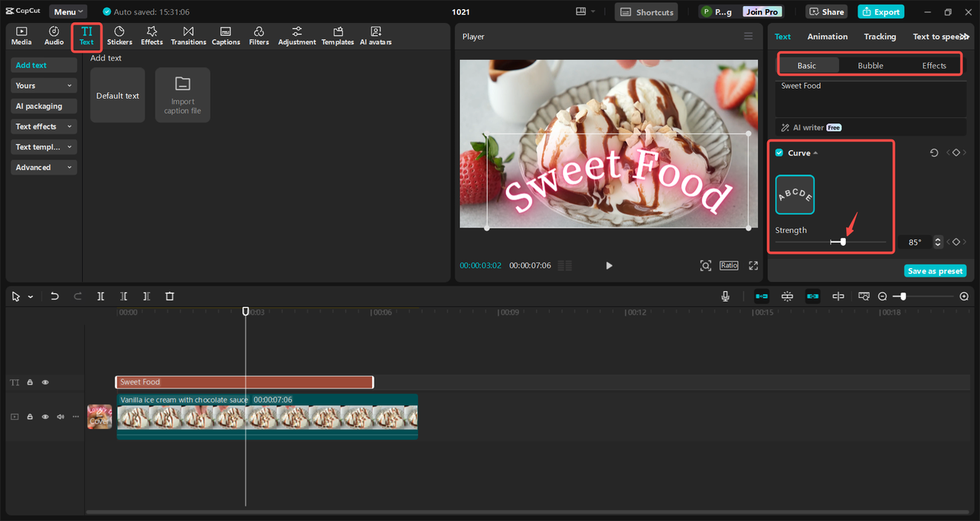Screen dimensions: 980x521
Task: Play the video in the Player
Action: (x=609, y=265)
